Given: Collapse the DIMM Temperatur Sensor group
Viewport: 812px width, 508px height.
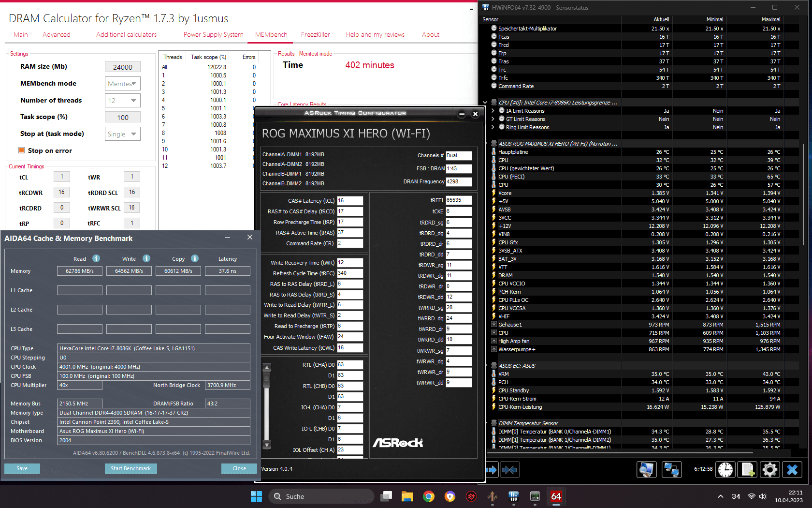Looking at the screenshot, I should click(486, 423).
